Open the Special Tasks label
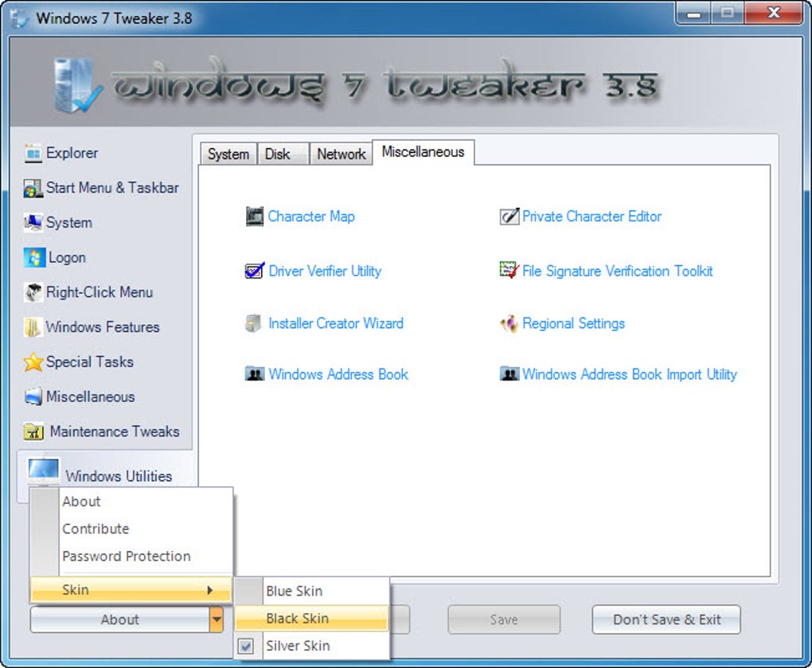The image size is (812, 668). [90, 362]
